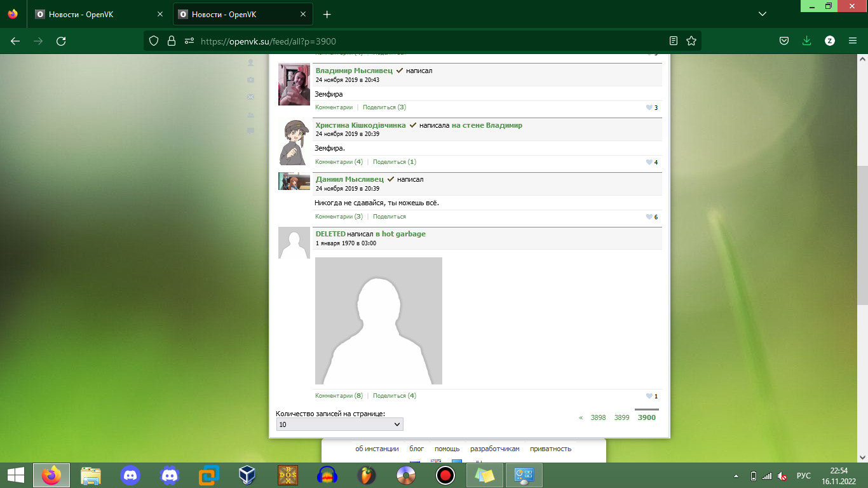Like Владимир Мысливец's Земфира post
This screenshot has width=868, height=488.
click(649, 108)
